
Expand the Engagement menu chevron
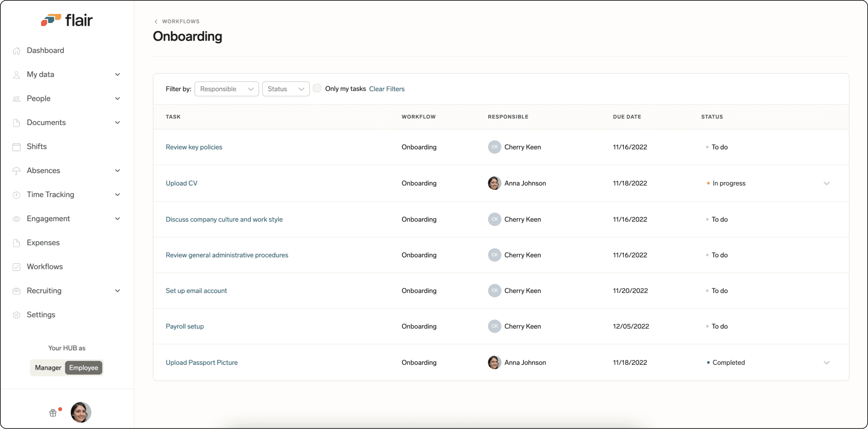(x=118, y=218)
